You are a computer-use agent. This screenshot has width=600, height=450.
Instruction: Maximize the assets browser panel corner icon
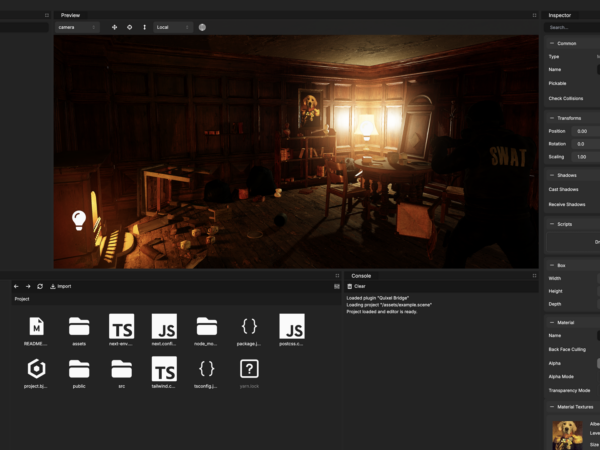(337, 276)
